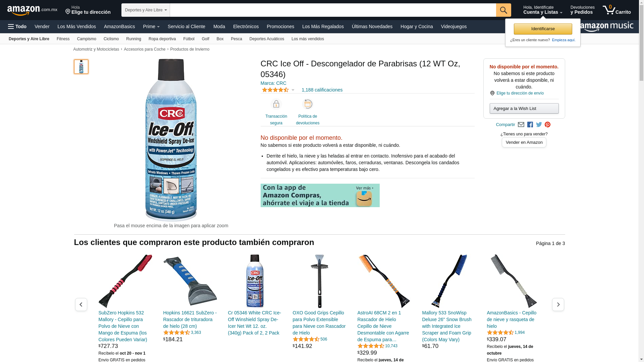Share product on Facebook icon
The width and height of the screenshot is (644, 362).
530,125
